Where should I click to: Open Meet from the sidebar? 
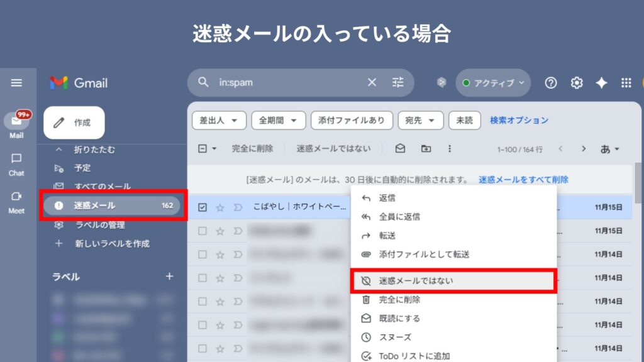[x=17, y=202]
